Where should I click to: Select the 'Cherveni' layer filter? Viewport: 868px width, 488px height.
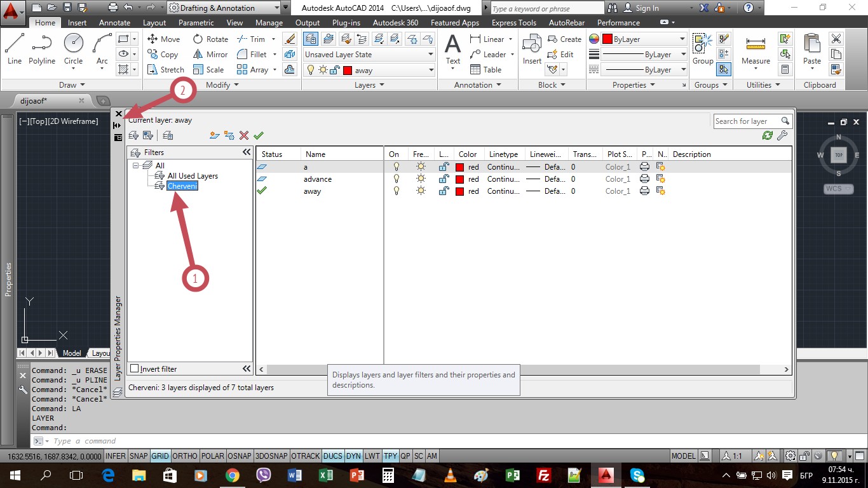[x=182, y=186]
